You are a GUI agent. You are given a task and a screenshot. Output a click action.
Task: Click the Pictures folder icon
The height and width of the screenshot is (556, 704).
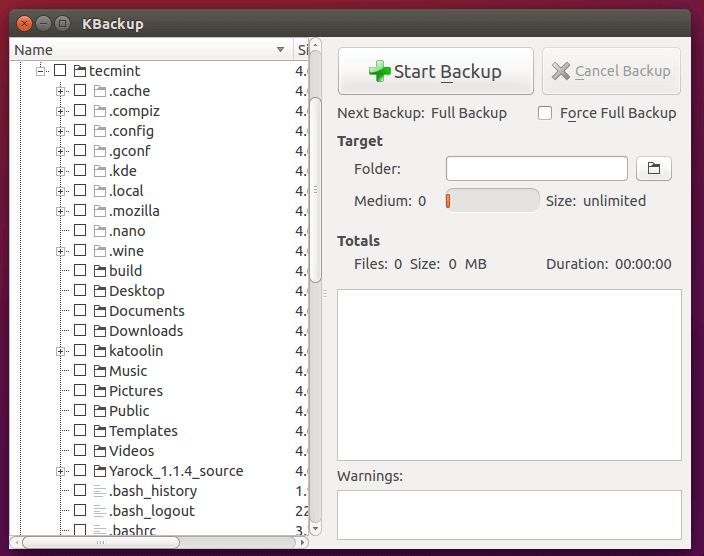100,391
